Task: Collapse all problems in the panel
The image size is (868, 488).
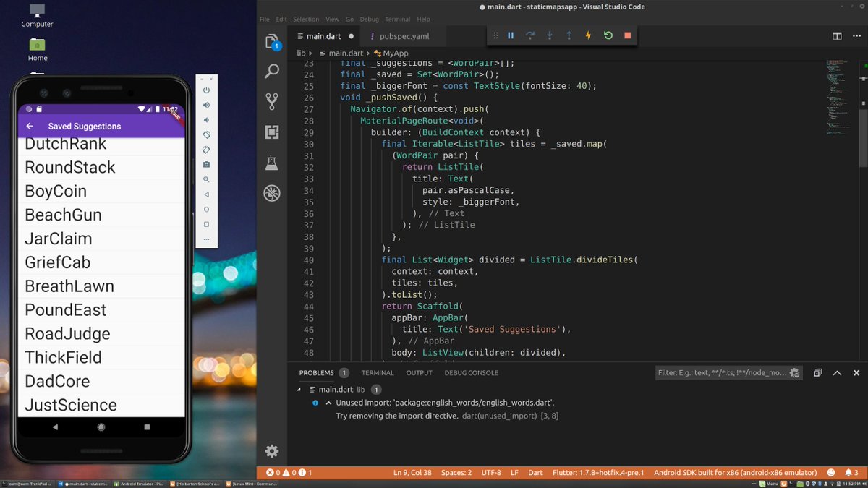Action: tap(817, 373)
